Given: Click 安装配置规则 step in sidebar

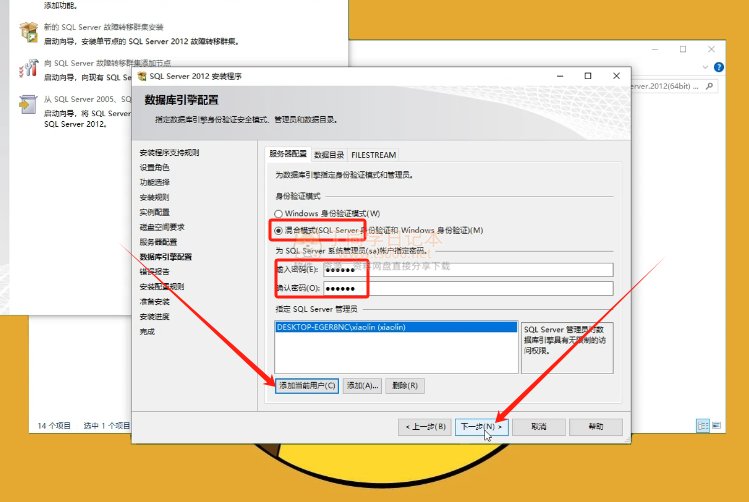Looking at the screenshot, I should (x=161, y=287).
